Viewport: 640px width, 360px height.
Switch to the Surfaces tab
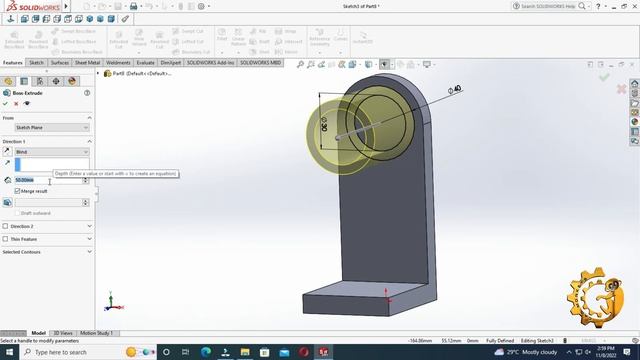tap(60, 62)
